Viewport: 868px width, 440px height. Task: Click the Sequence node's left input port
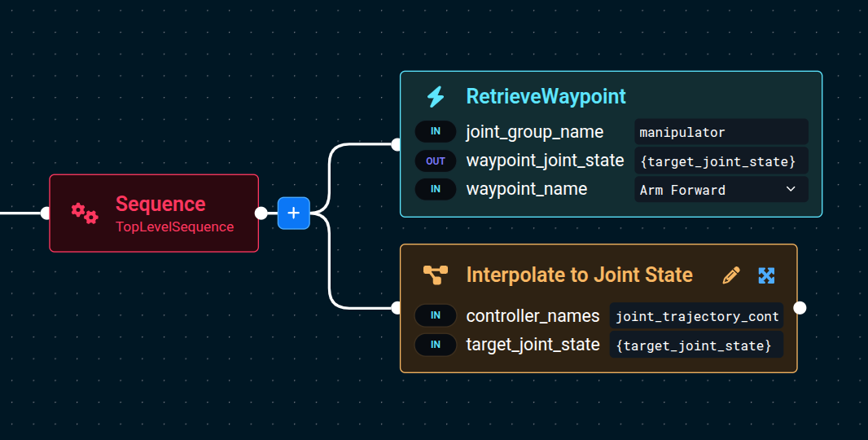(x=46, y=213)
